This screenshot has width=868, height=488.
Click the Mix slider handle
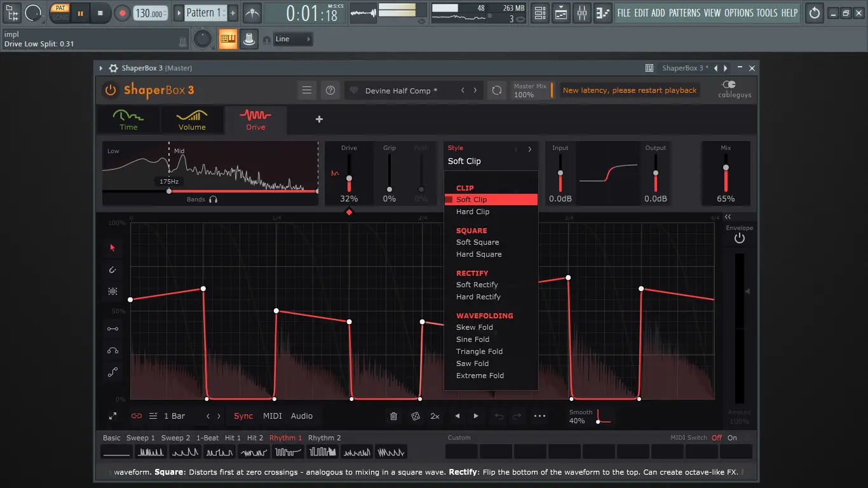[726, 168]
